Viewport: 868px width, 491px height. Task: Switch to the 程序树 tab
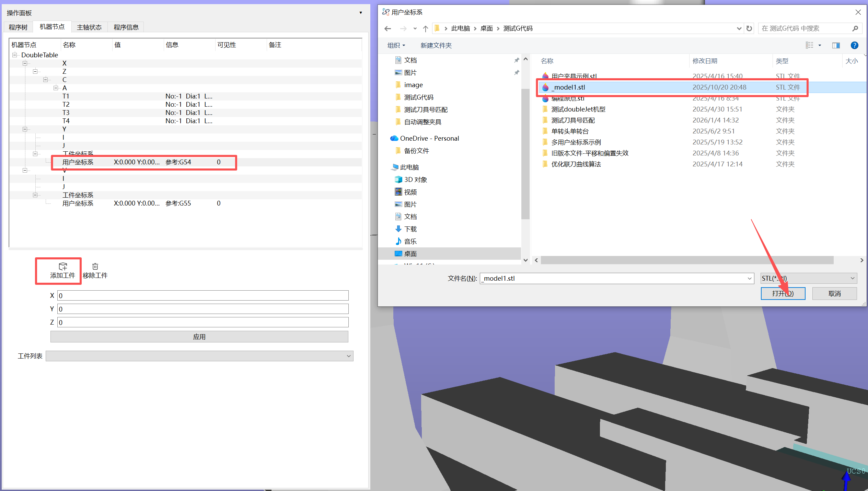(18, 27)
